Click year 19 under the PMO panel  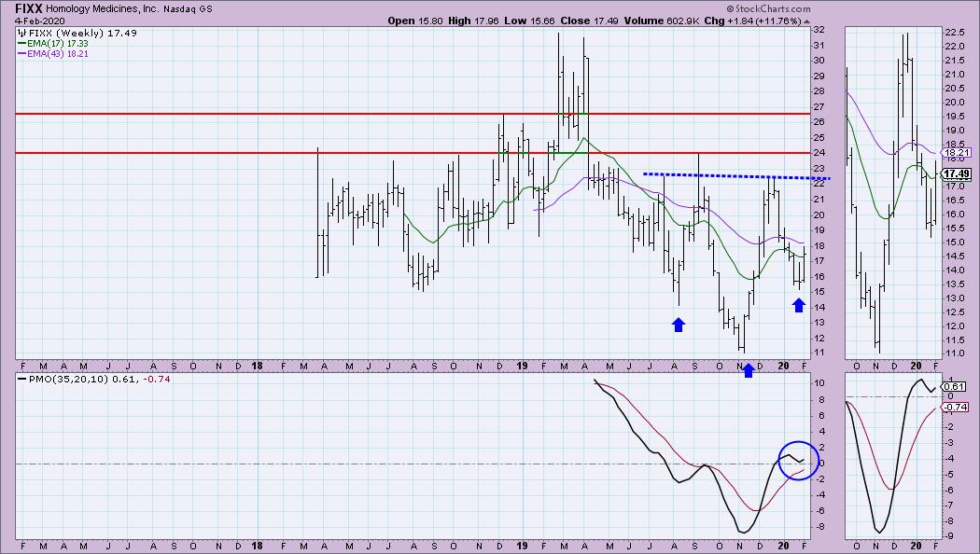point(523,546)
